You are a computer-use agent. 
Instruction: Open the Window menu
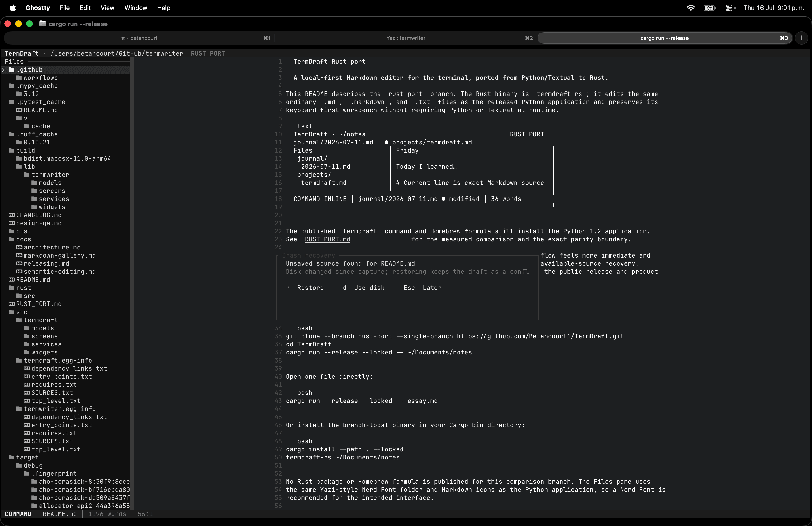click(136, 8)
